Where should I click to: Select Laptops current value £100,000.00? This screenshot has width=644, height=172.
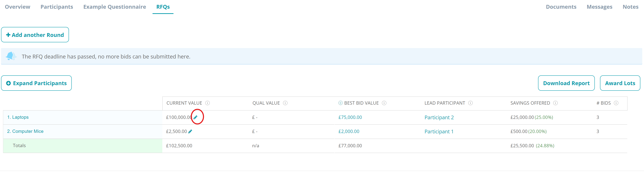tap(179, 117)
